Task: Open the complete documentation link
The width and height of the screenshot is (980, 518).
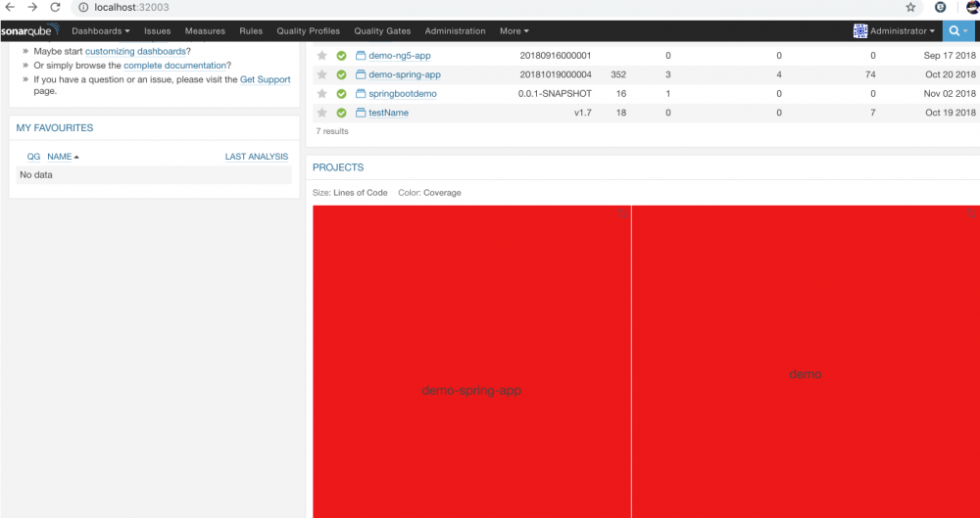Action: pos(175,65)
